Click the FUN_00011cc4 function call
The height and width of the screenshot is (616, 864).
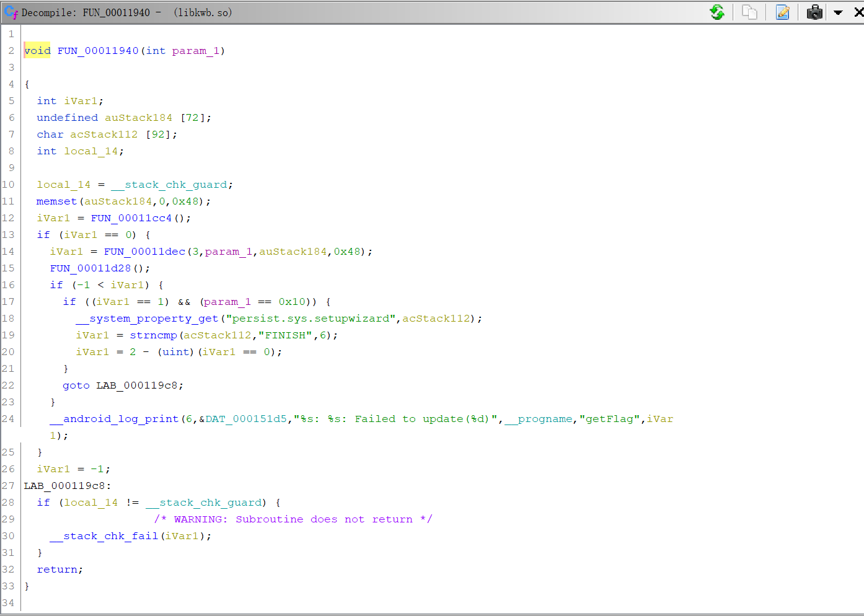(x=131, y=218)
